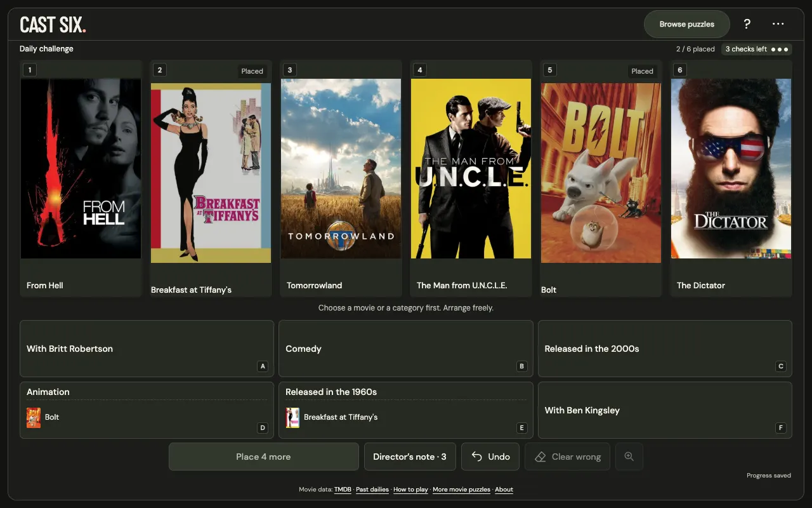
Task: Choose the With Ben Kingsley category
Action: click(665, 410)
